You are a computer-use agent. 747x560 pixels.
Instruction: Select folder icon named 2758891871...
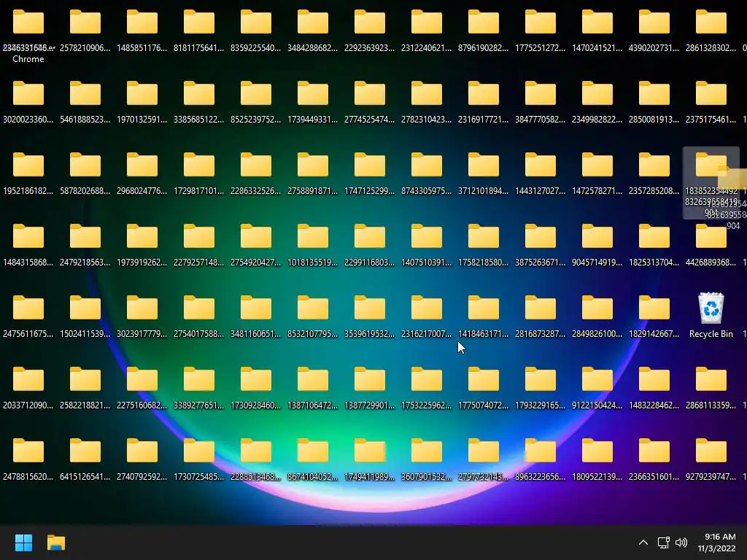point(313,166)
